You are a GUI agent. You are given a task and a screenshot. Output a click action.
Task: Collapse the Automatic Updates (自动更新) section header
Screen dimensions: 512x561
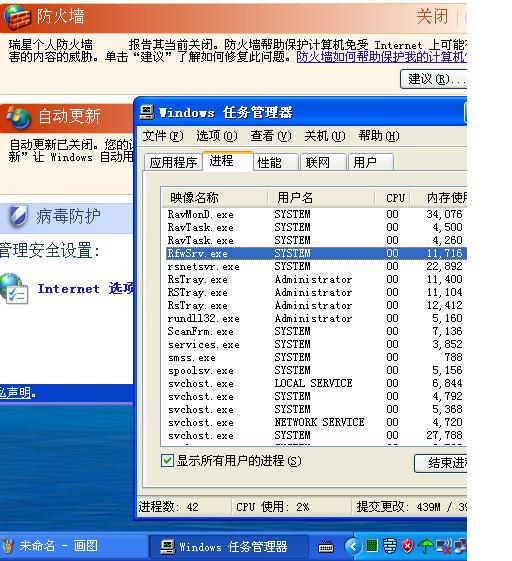[67, 117]
